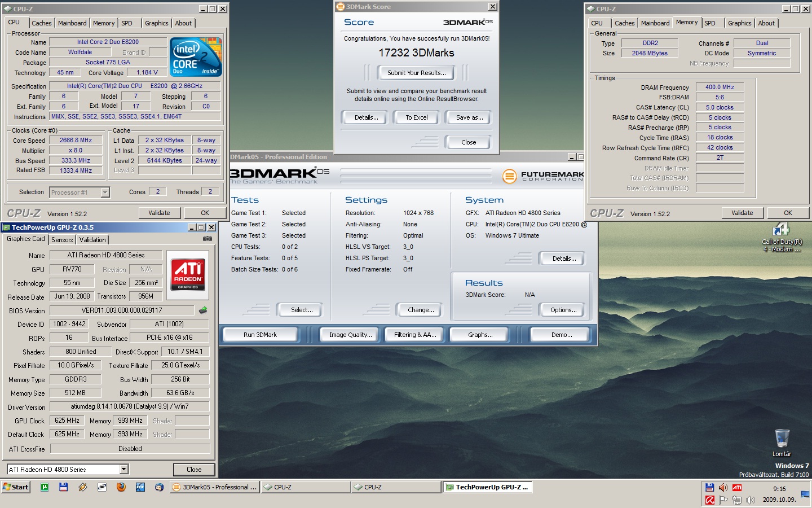
Task: Click the Windows Start button
Action: 16,487
